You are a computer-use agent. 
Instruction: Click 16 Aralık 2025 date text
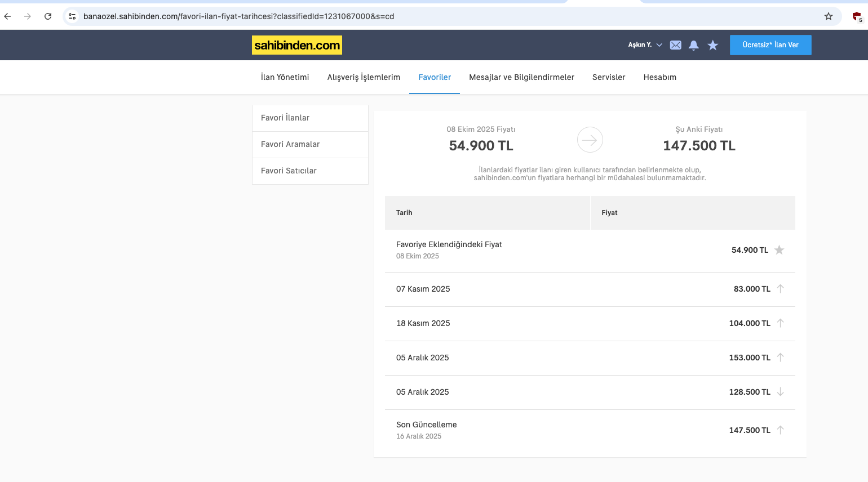click(418, 436)
